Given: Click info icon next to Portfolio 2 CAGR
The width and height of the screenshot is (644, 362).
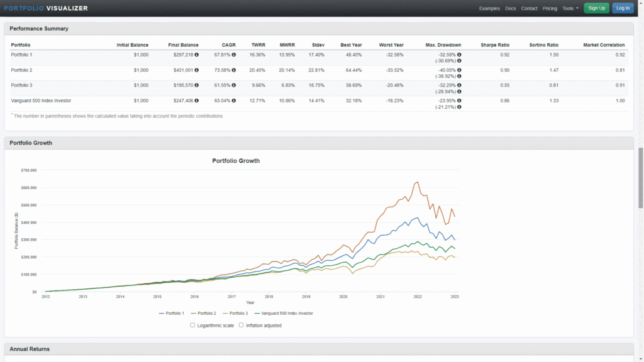Looking at the screenshot, I should tap(234, 70).
